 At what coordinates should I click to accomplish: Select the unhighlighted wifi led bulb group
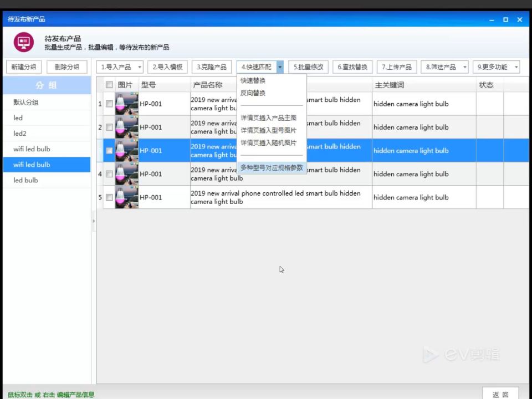coord(47,149)
